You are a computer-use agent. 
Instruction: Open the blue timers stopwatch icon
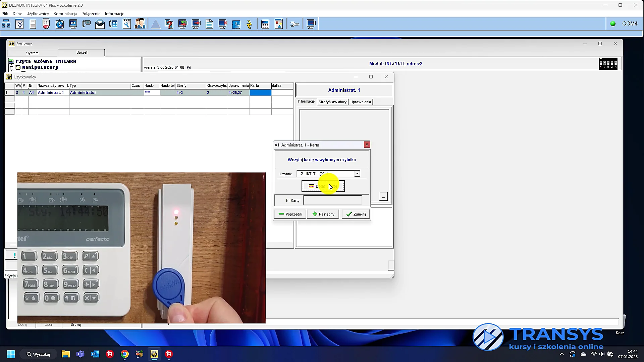(60, 24)
